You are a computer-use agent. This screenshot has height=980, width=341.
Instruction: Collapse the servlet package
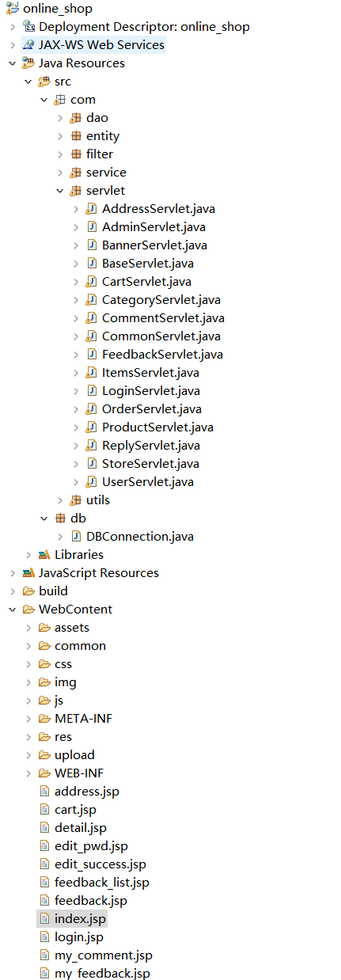click(x=60, y=191)
